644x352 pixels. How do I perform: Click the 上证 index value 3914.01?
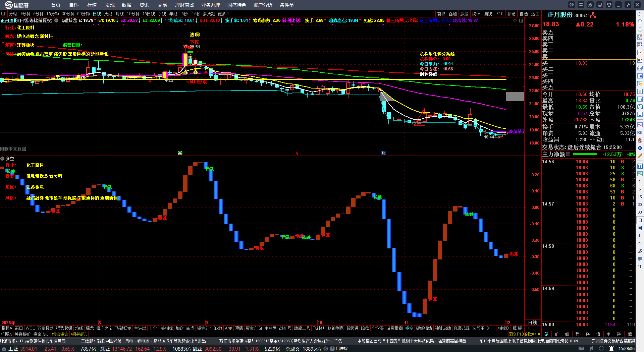29,349
